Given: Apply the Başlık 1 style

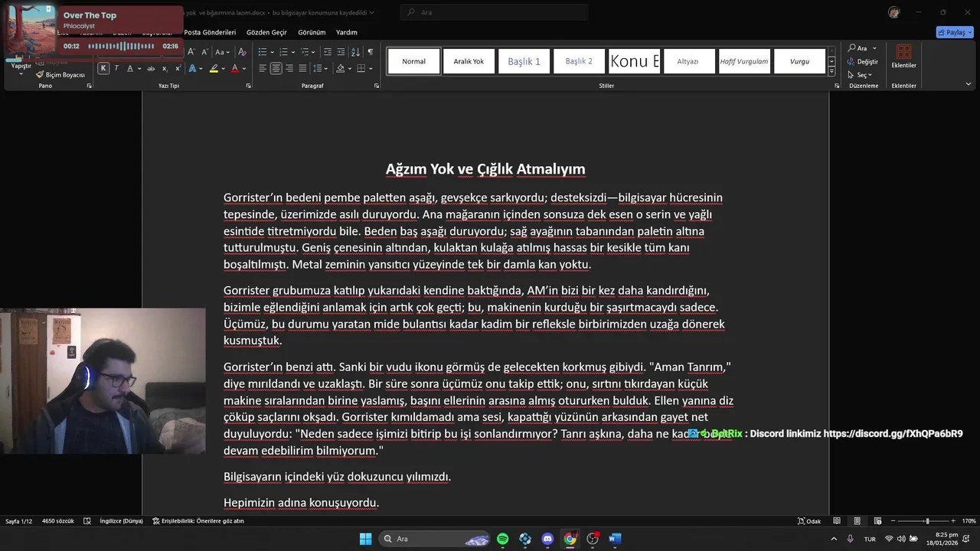Looking at the screenshot, I should [x=524, y=61].
